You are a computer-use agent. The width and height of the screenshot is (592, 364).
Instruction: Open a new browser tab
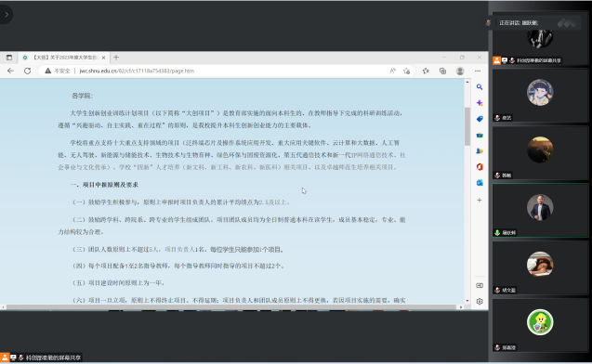[x=116, y=58]
